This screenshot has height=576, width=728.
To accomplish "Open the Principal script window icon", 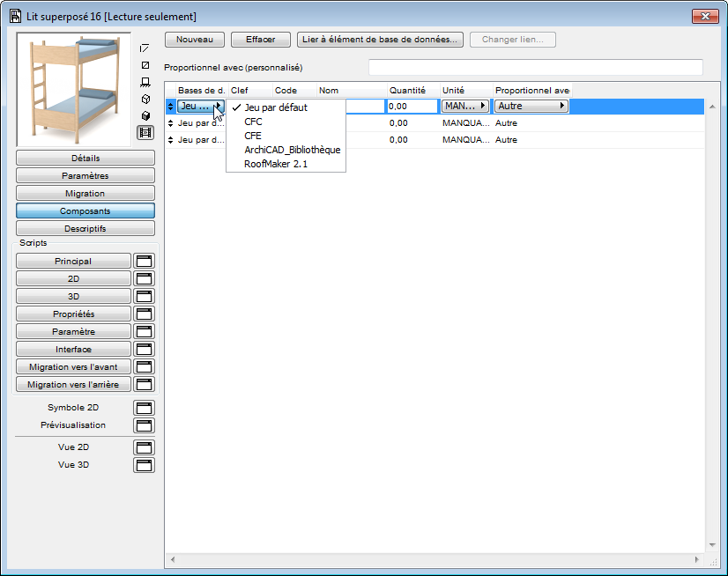I will pyautogui.click(x=144, y=261).
